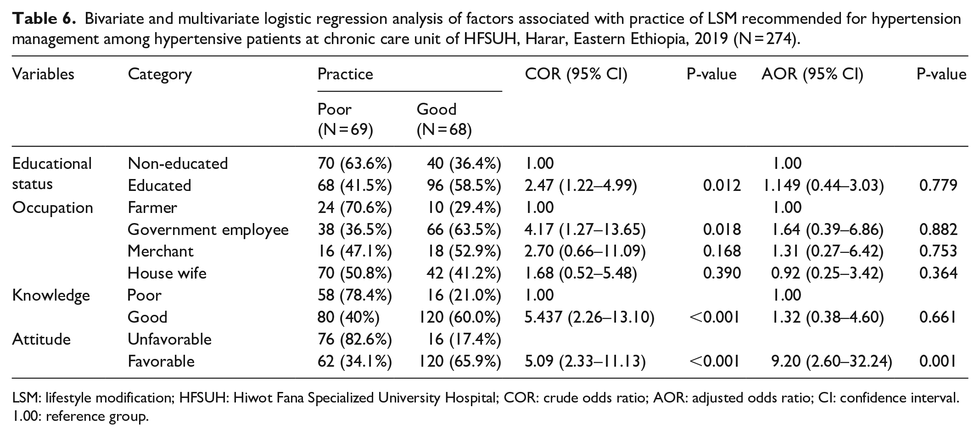Click the "Knowledge" variable label

coord(51,295)
